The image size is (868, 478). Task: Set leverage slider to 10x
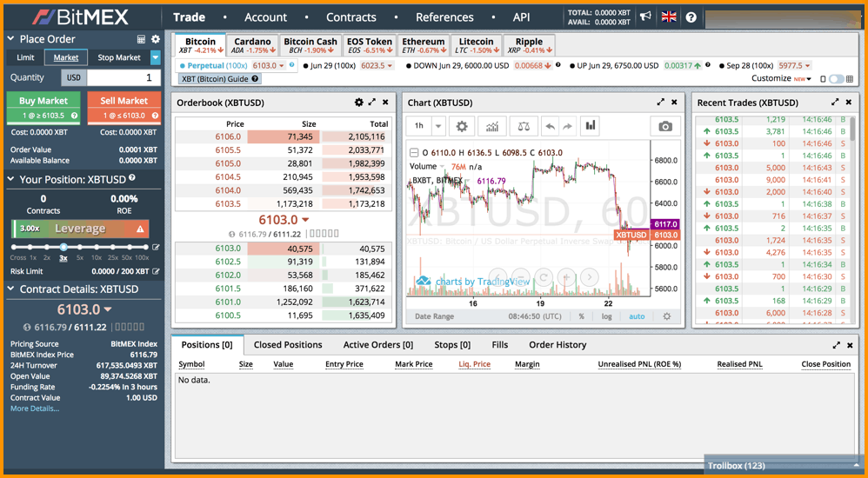pos(97,248)
